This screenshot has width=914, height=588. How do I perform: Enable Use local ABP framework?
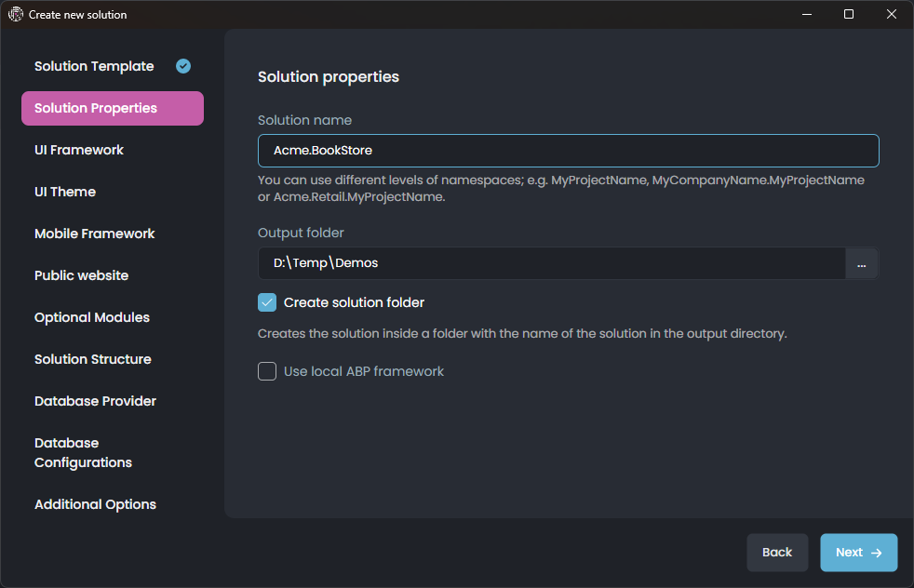[267, 370]
